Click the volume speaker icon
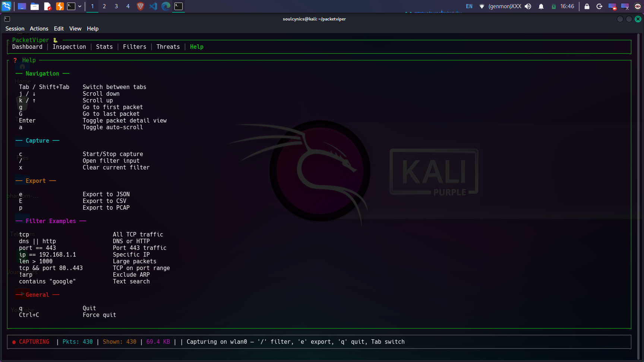The image size is (644, 362). pos(528,6)
